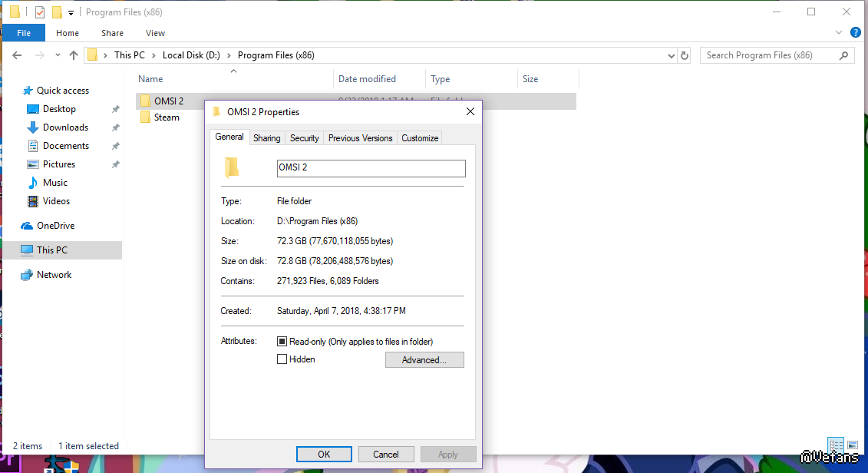This screenshot has height=473, width=868.
Task: Click the Back navigation arrow
Action: [17, 55]
